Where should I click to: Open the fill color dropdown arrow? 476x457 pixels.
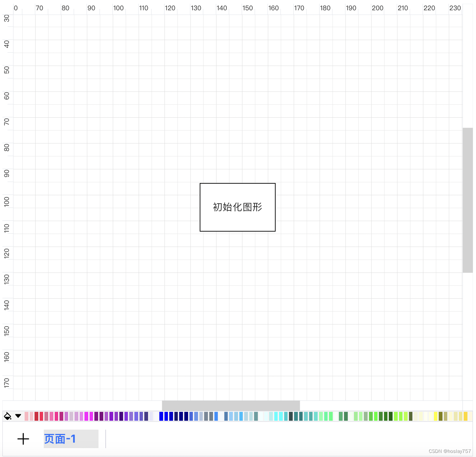(x=18, y=416)
